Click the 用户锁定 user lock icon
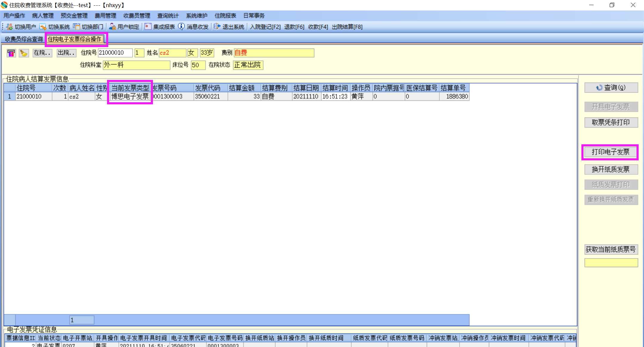The image size is (644, 347). click(x=112, y=27)
